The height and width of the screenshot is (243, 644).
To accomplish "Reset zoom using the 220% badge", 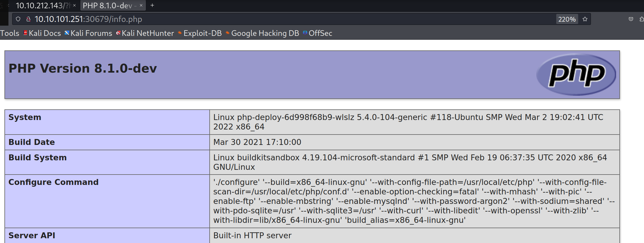I will tap(567, 19).
